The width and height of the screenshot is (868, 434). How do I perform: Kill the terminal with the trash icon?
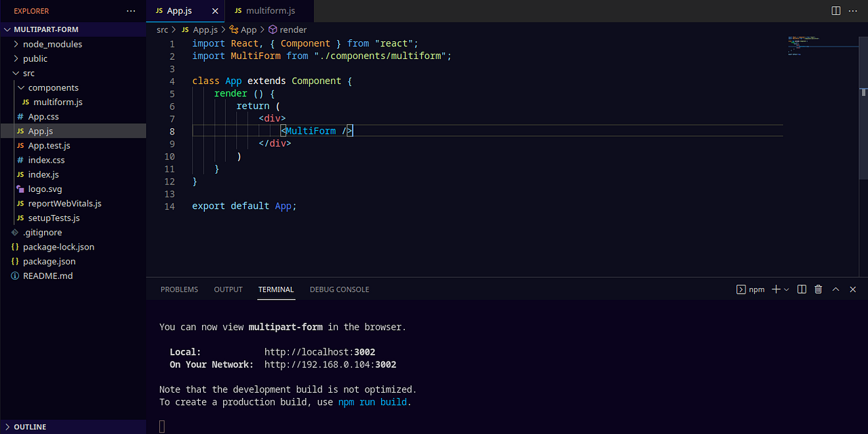click(818, 290)
